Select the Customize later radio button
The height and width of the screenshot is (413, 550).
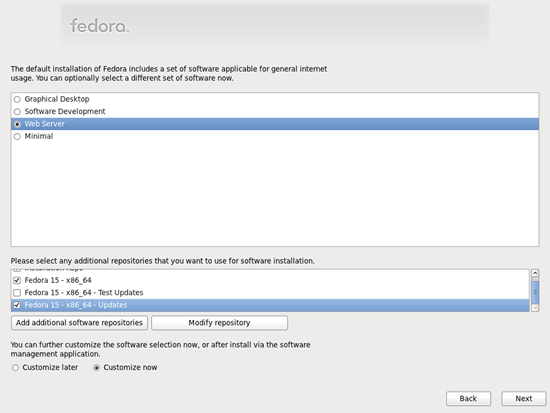tap(15, 368)
